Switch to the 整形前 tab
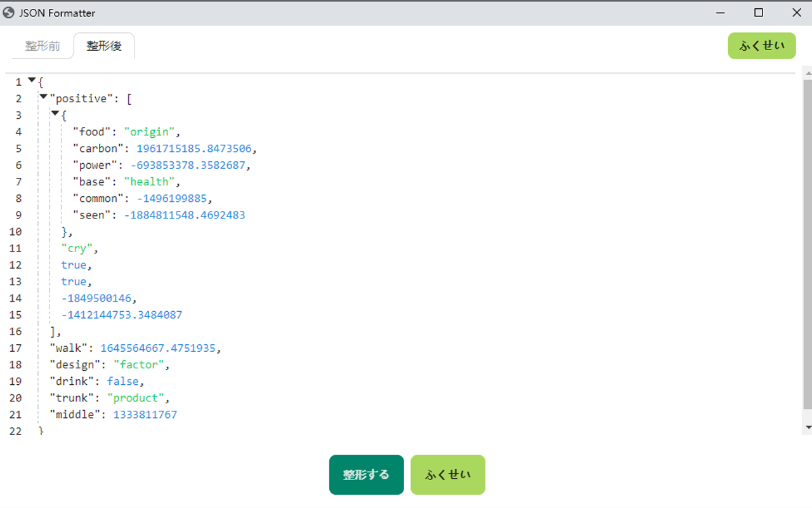This screenshot has height=508, width=812. click(x=42, y=45)
